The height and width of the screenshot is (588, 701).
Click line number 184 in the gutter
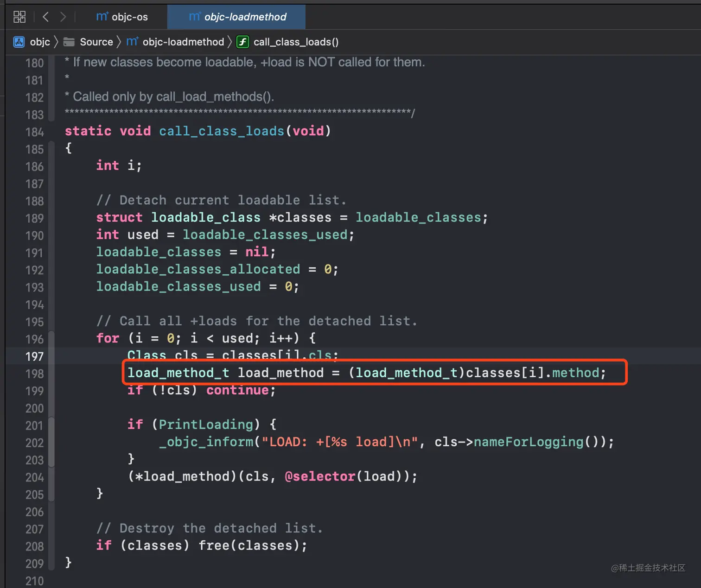pyautogui.click(x=34, y=132)
